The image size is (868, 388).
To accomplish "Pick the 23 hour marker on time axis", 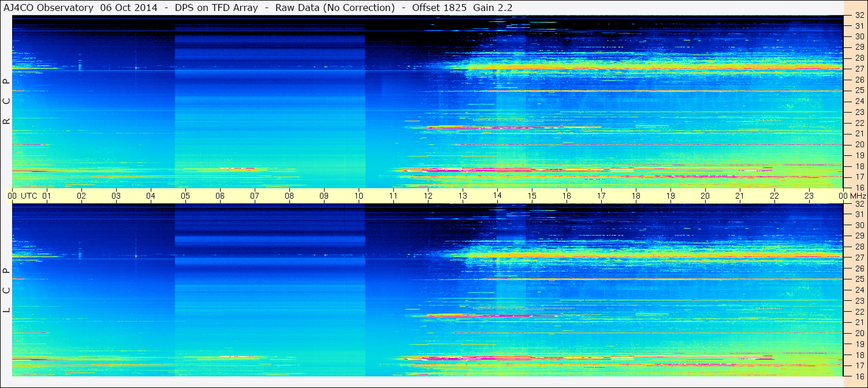I will [809, 196].
